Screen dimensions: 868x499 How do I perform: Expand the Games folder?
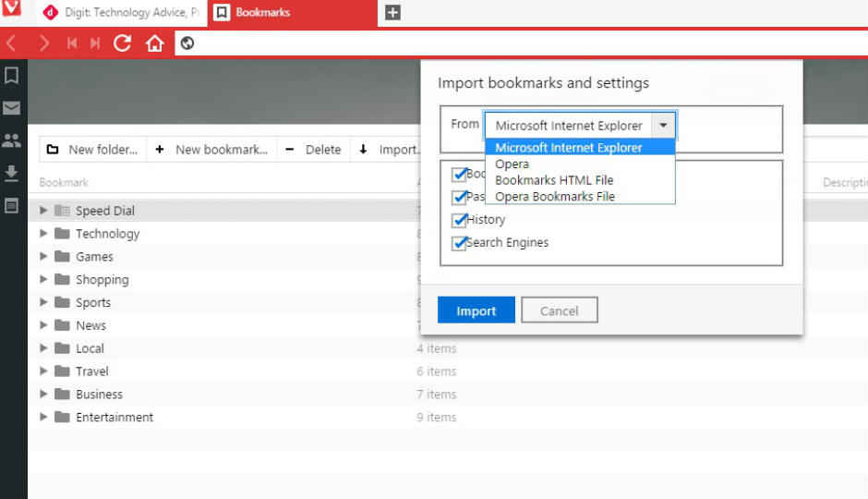coord(43,256)
